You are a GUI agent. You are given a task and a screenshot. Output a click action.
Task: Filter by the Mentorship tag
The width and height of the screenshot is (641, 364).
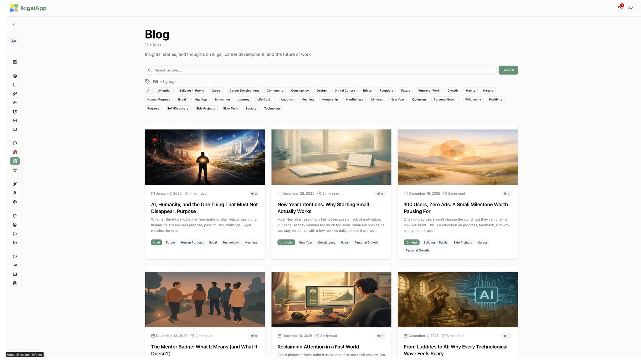point(330,100)
